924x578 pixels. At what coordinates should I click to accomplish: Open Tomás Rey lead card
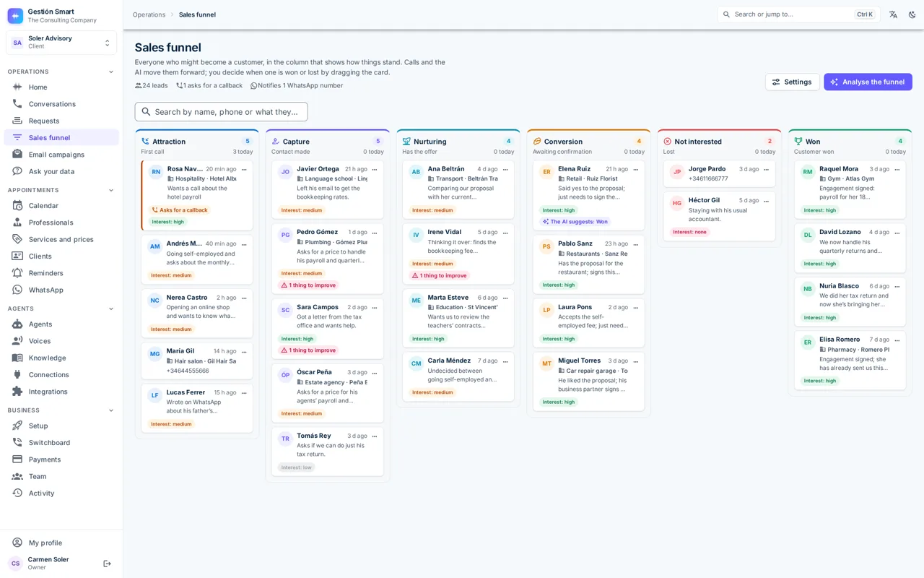(328, 452)
